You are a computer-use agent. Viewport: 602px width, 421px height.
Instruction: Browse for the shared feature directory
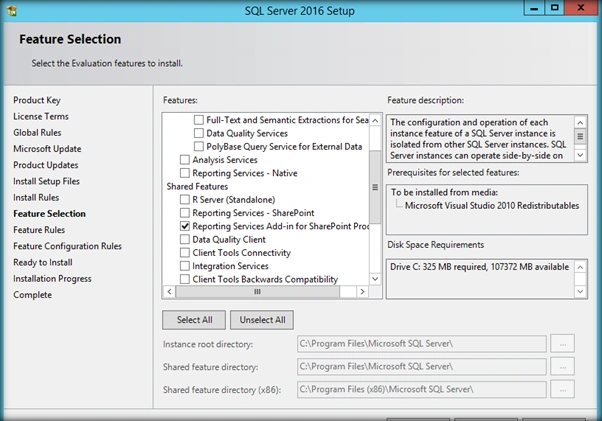click(562, 367)
